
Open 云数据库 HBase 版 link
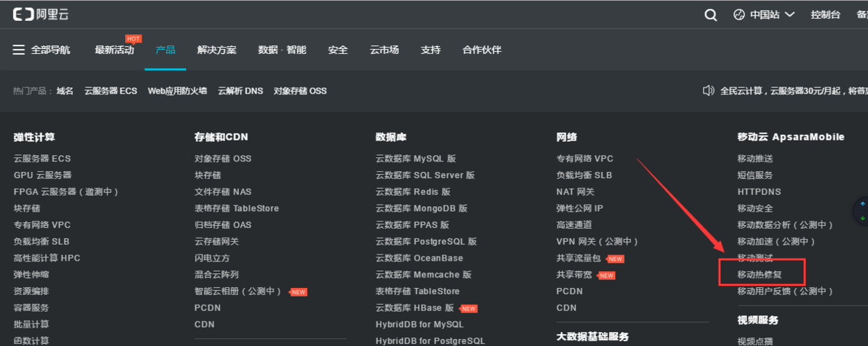(415, 308)
